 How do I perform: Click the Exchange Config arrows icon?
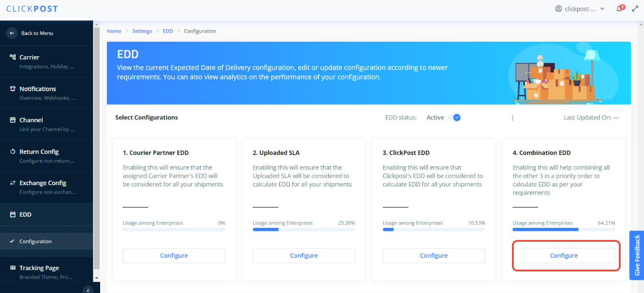click(13, 183)
